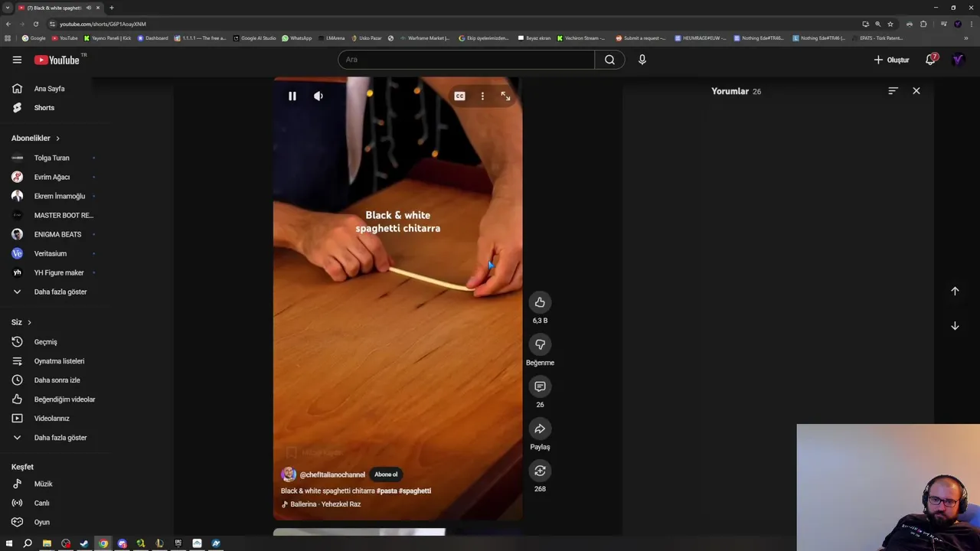Open Evrim Ağacı subscription

(52, 177)
